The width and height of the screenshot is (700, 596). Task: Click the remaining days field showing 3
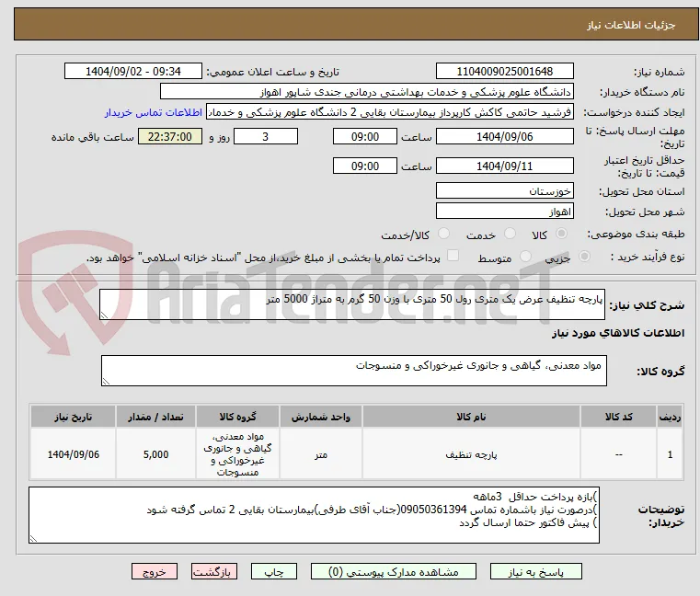[x=266, y=137]
